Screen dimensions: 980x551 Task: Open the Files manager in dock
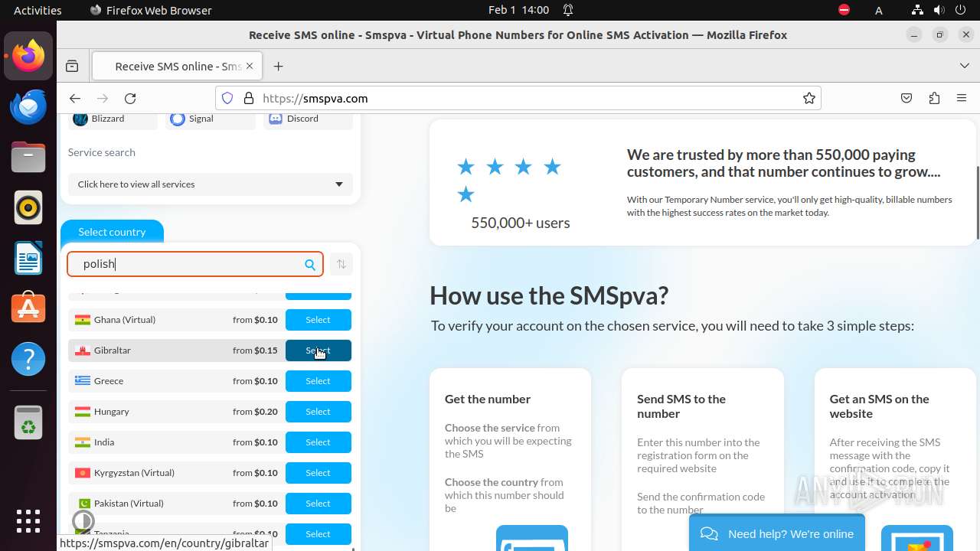coord(28,157)
